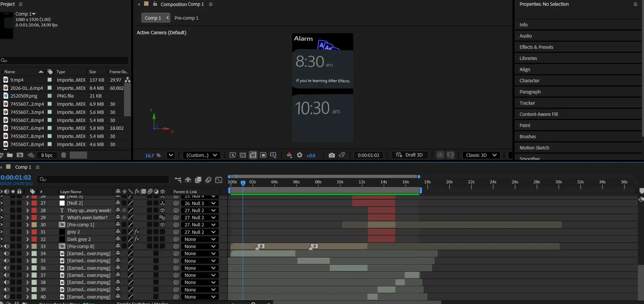
Task: Open the Classic 3D renderer dropdown
Action: tap(481, 155)
